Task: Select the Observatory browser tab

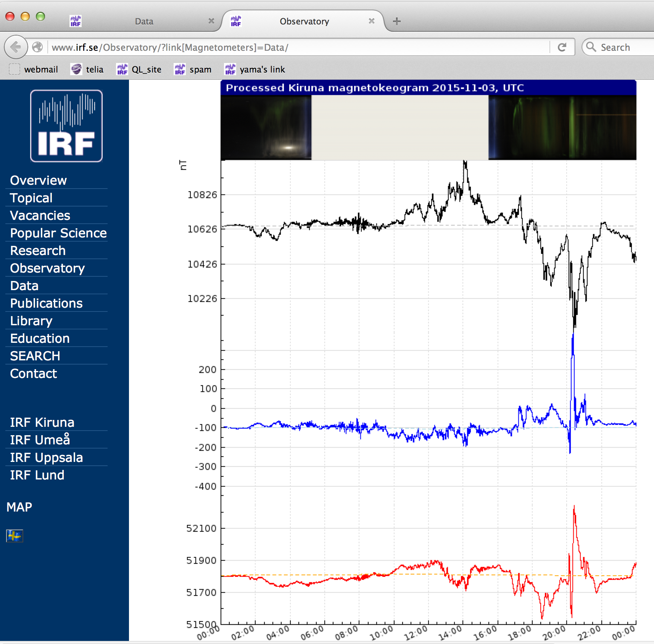Action: click(304, 21)
